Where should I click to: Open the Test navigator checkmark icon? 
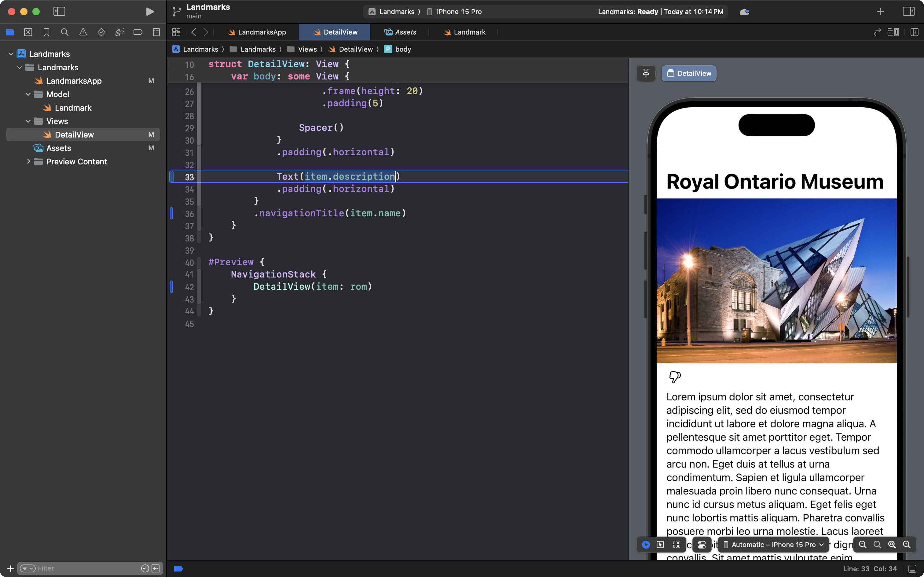pyautogui.click(x=101, y=32)
